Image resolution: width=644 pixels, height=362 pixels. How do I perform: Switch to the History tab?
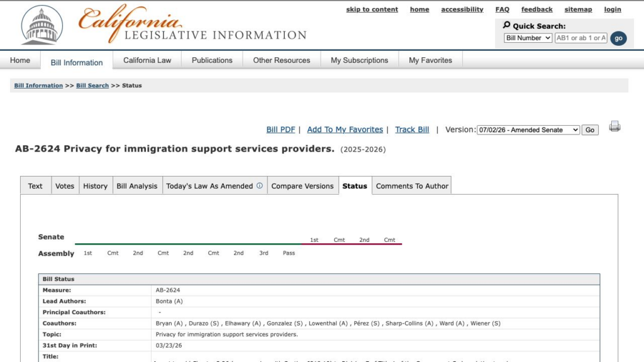(96, 186)
